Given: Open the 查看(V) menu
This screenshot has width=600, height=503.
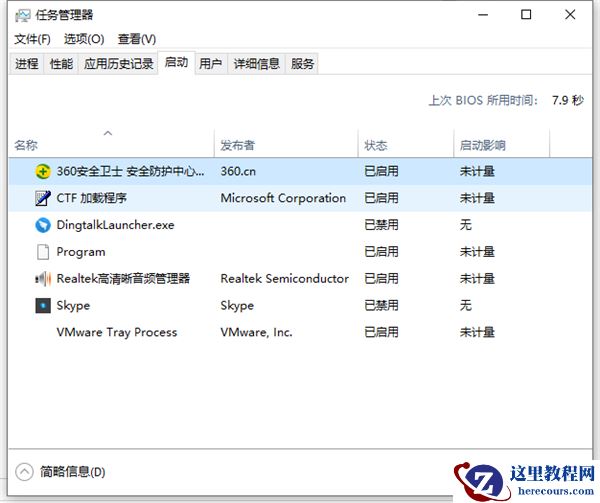Looking at the screenshot, I should (x=137, y=39).
